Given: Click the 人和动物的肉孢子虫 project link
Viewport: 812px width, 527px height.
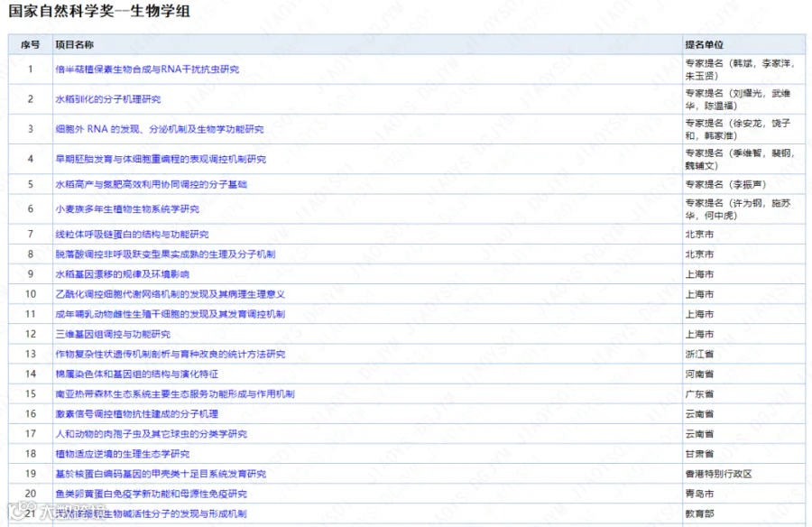Looking at the screenshot, I should pos(152,434).
